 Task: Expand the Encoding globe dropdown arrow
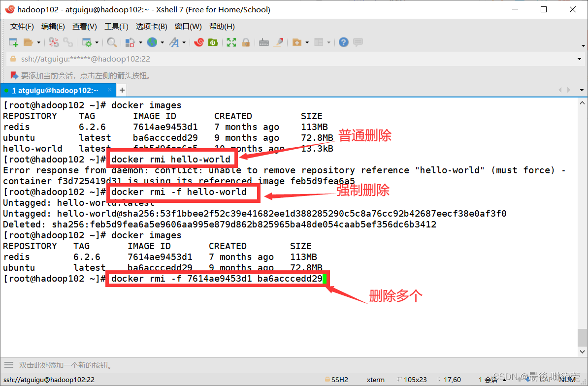point(163,42)
